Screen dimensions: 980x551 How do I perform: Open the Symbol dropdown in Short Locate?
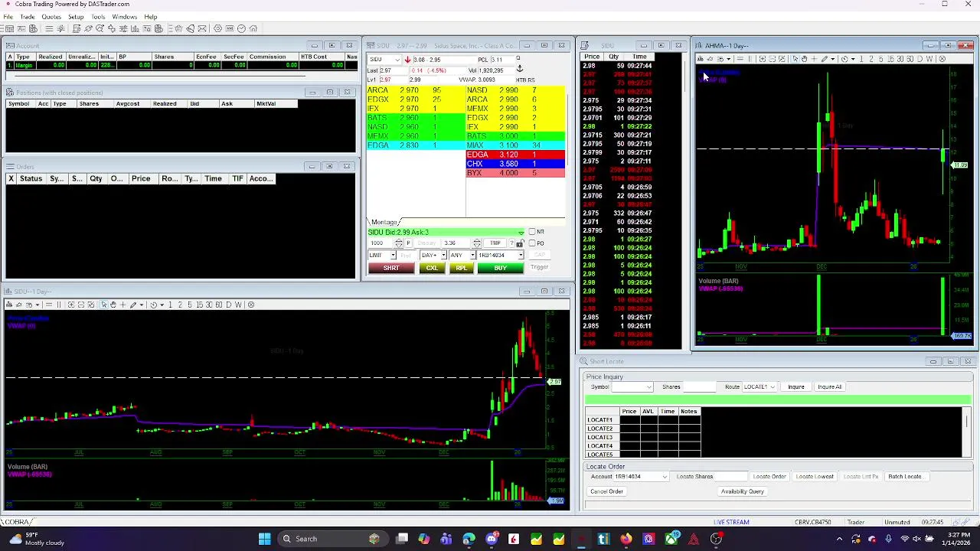pos(648,386)
